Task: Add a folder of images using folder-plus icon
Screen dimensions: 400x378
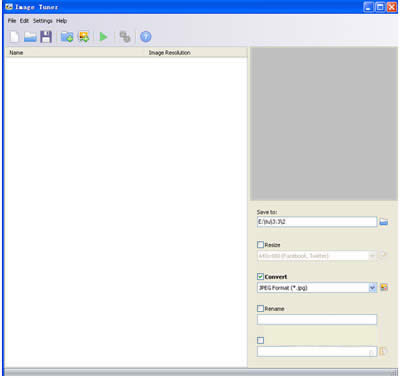Action: click(x=67, y=37)
